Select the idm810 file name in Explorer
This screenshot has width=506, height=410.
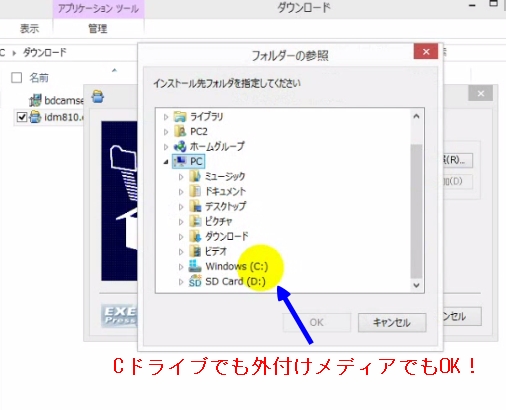coord(63,117)
